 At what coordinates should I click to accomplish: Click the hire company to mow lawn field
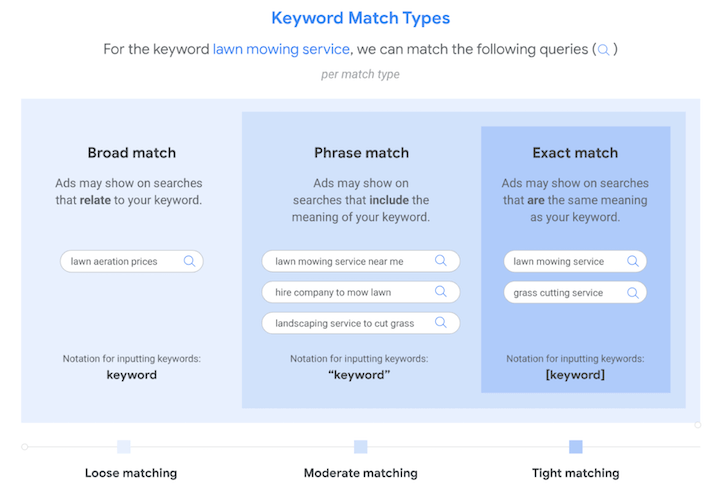click(360, 292)
